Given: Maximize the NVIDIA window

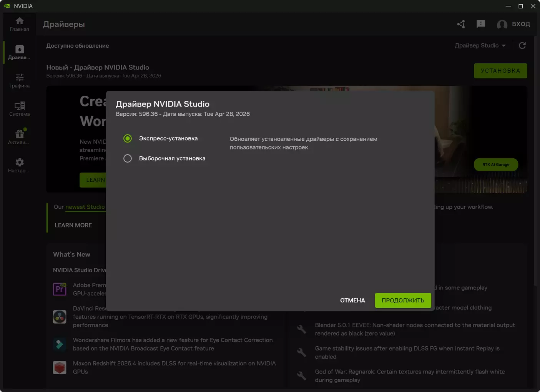Looking at the screenshot, I should [x=521, y=6].
